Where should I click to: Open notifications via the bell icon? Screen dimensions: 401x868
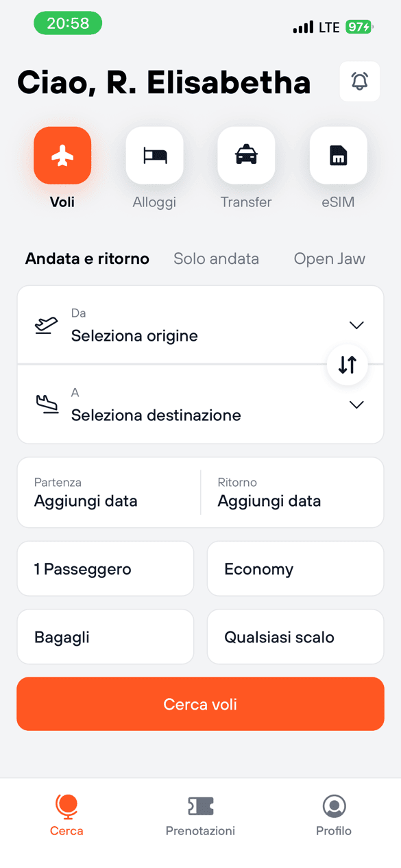tap(359, 81)
